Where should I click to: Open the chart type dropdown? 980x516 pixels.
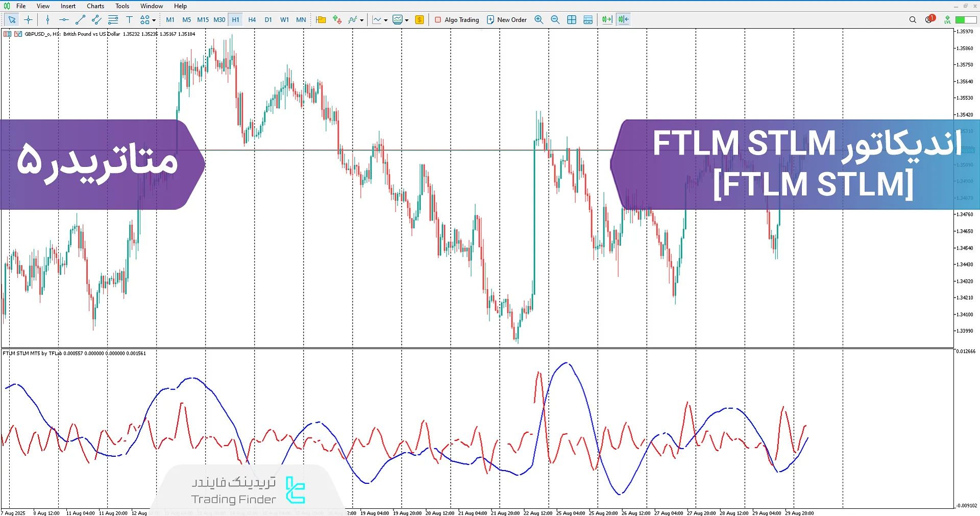[385, 19]
